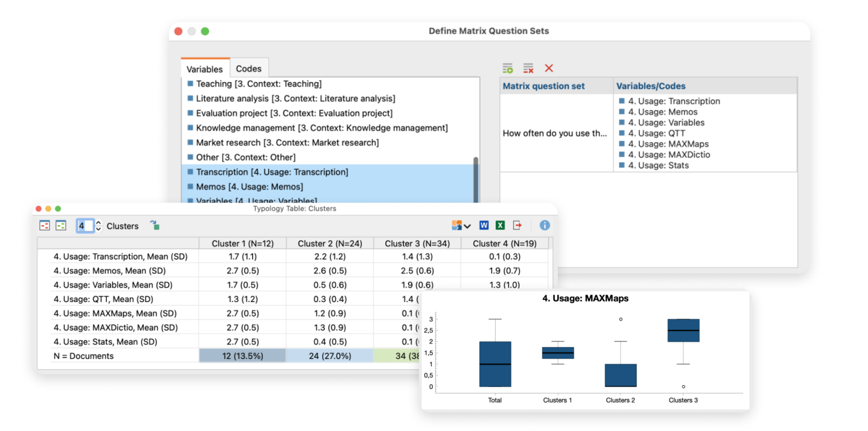
Task: Click the red arrow export icon
Action: [517, 226]
